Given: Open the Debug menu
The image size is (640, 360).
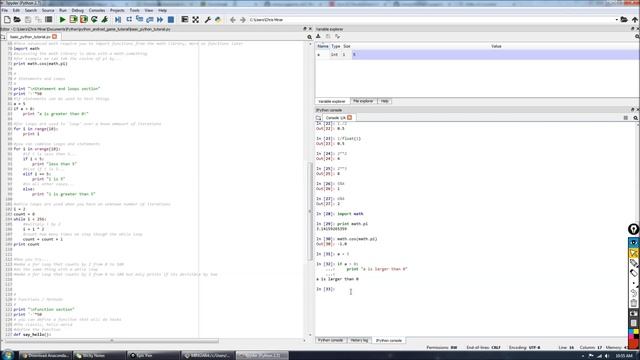Looking at the screenshot, I should pos(78,10).
